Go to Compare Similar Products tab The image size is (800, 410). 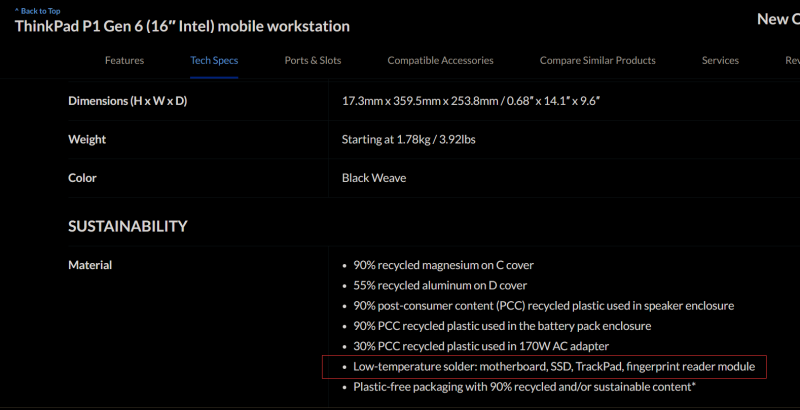point(597,60)
